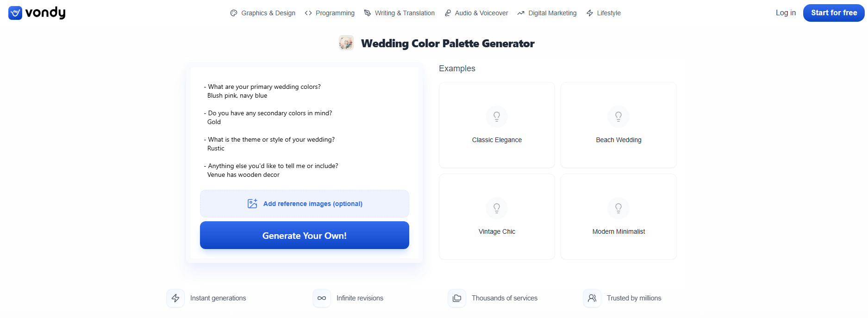Open the Log in link

click(x=786, y=12)
